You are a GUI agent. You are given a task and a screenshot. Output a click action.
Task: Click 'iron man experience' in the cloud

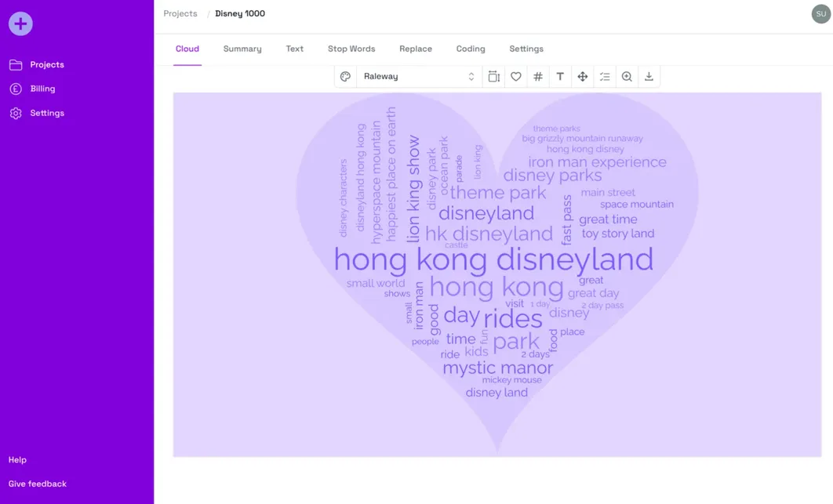597,162
